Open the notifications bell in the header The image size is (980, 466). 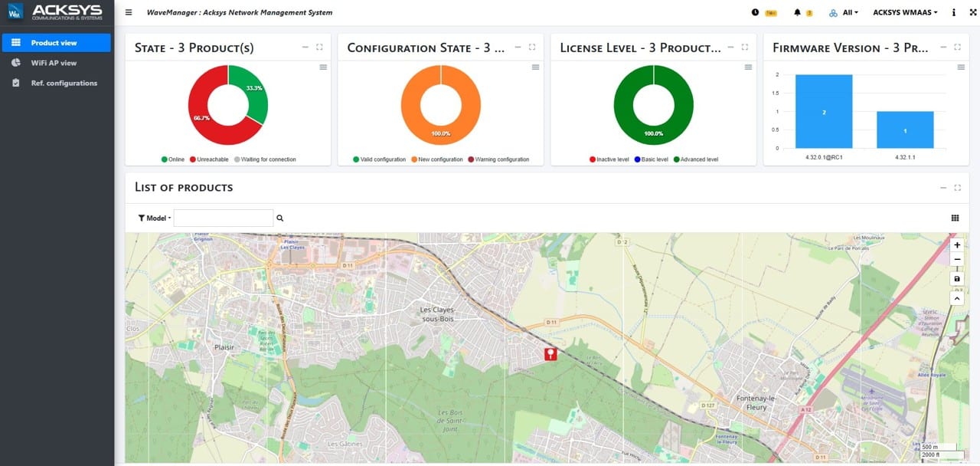tap(796, 12)
